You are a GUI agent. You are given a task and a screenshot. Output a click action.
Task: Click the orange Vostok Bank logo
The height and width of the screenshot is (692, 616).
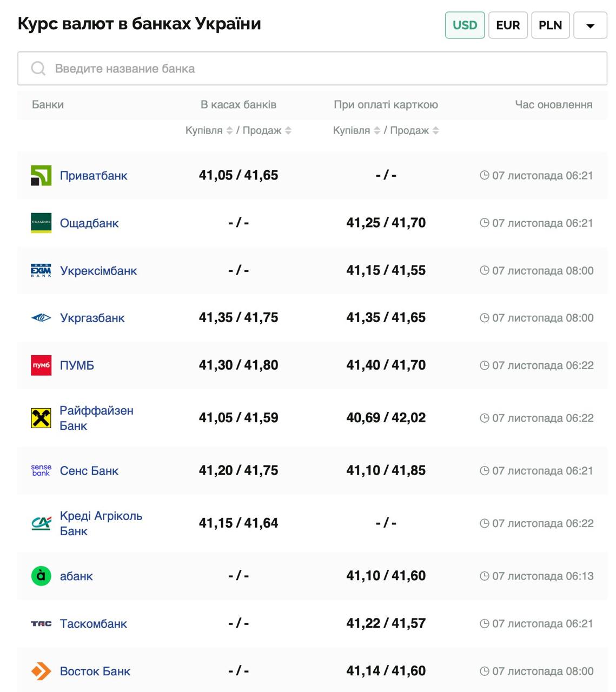click(x=41, y=671)
